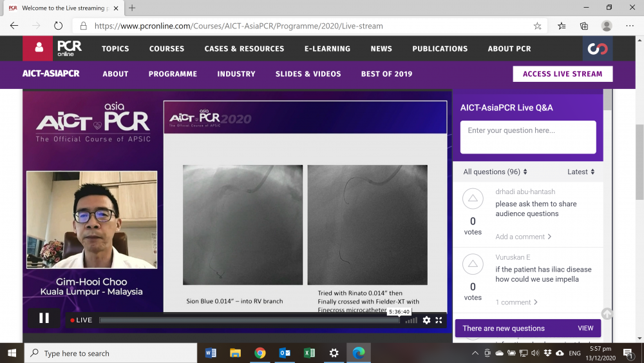644x363 pixels.
Task: Open PUBLICATIONS menu
Action: pyautogui.click(x=440, y=48)
